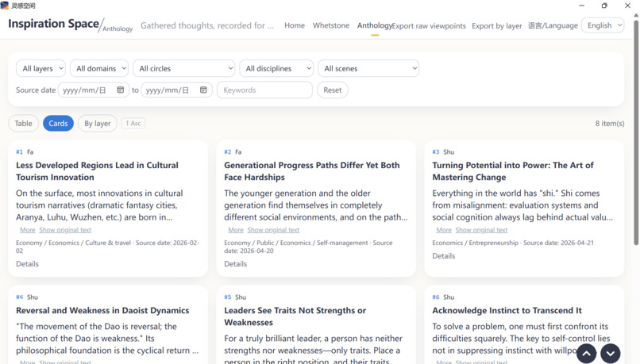Toggle the Asc sort order button
This screenshot has width=640, height=364.
pyautogui.click(x=133, y=123)
